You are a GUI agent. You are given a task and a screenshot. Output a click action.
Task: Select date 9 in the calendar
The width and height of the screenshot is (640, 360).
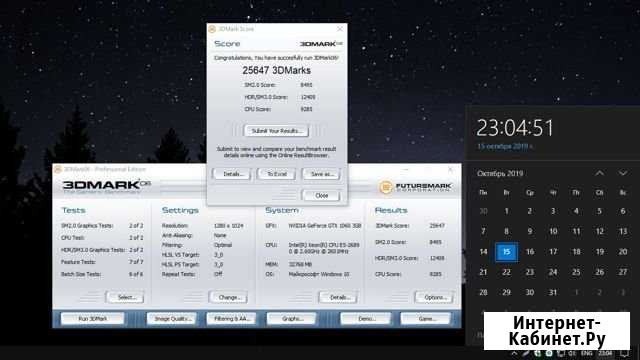pos(530,231)
